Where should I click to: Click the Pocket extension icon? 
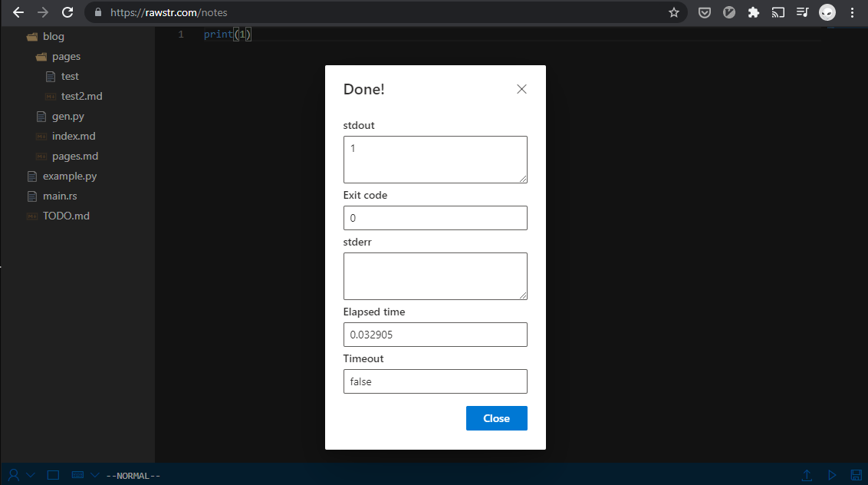(x=704, y=12)
